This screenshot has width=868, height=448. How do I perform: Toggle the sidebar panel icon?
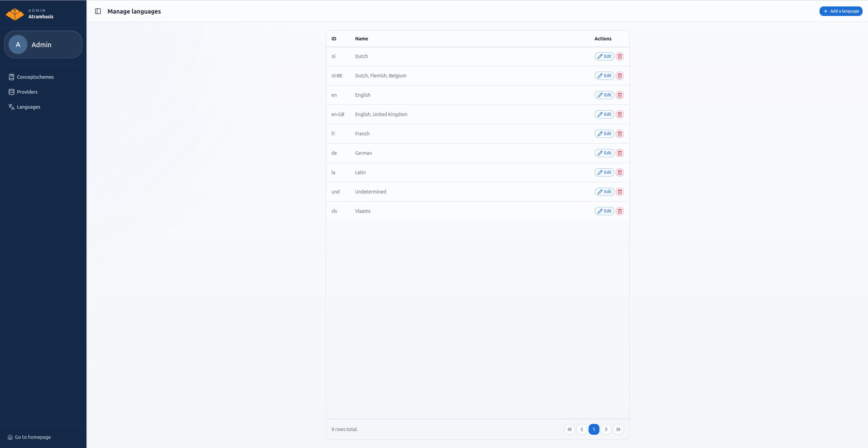pyautogui.click(x=98, y=11)
